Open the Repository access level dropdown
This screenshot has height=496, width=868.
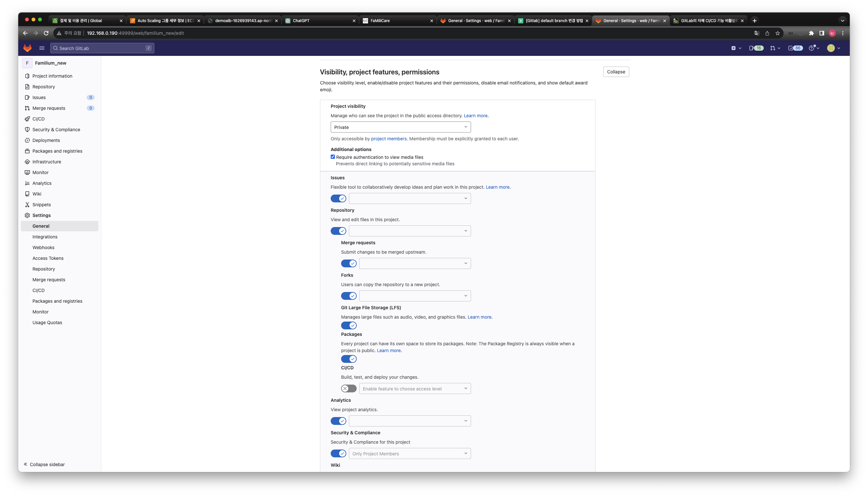(x=410, y=231)
